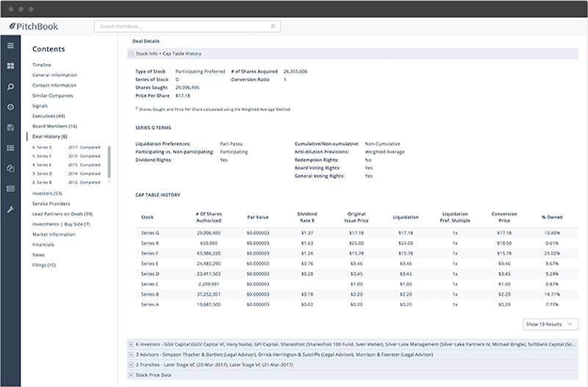Viewport: 588px width, 387px height.
Task: Open the wrench tools icon in the sidebar
Action: tap(10, 210)
